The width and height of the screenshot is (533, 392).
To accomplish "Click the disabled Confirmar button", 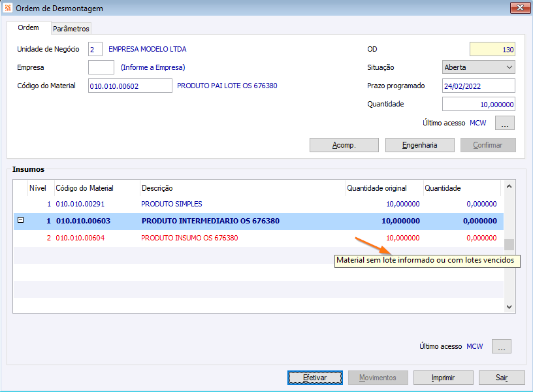I will [488, 145].
